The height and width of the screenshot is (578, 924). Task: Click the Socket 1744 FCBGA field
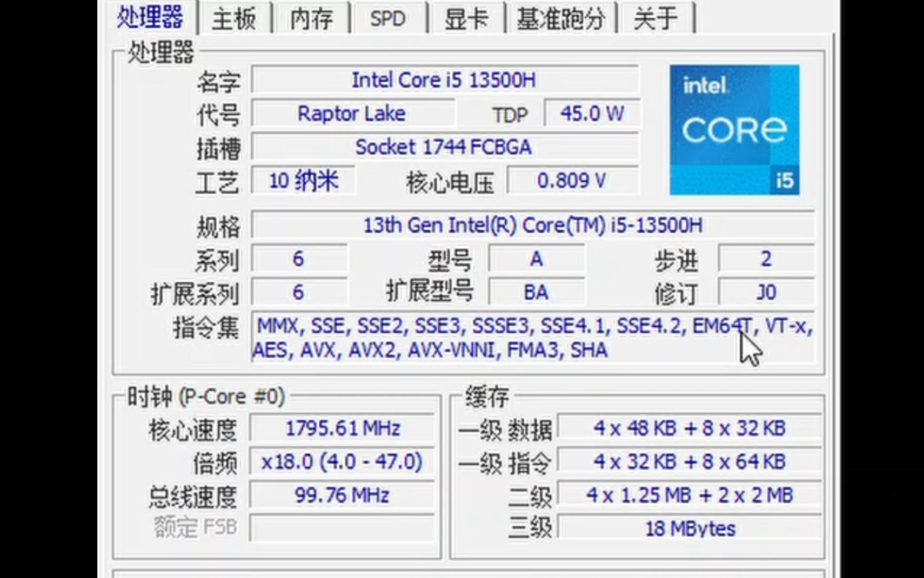(x=444, y=147)
